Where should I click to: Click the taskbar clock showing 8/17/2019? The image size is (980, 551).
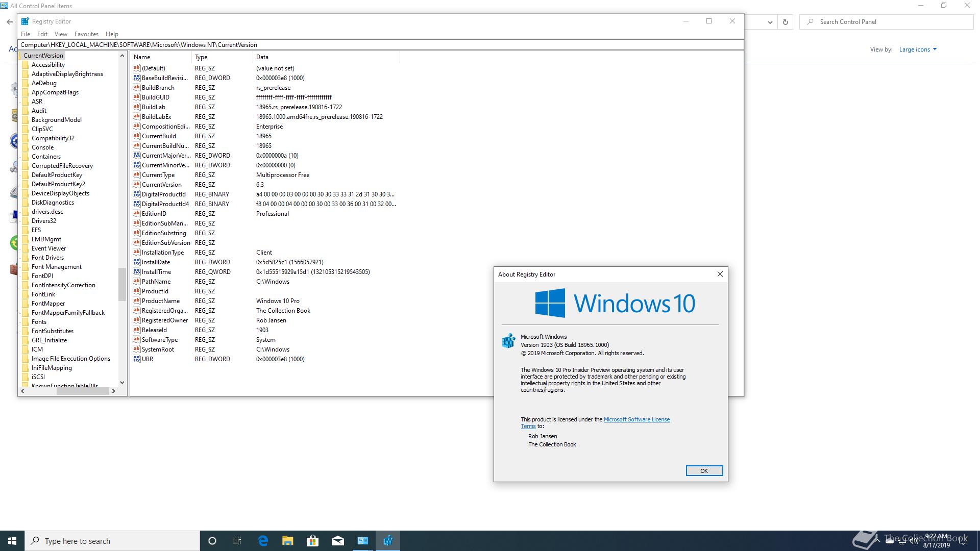click(x=936, y=541)
